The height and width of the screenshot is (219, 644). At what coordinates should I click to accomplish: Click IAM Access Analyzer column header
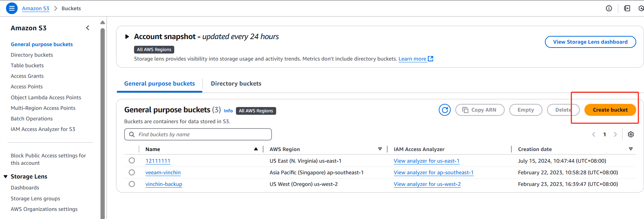[x=419, y=149]
